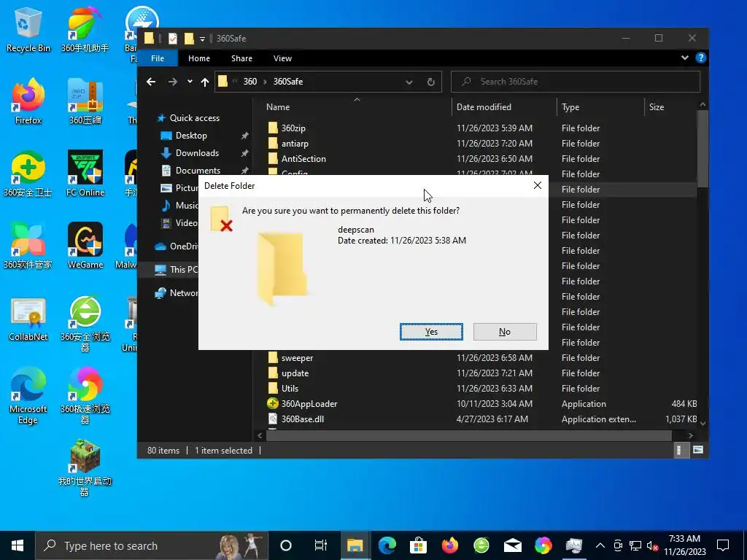Click the 360Safe breadcrumb segment
747x560 pixels.
[287, 82]
